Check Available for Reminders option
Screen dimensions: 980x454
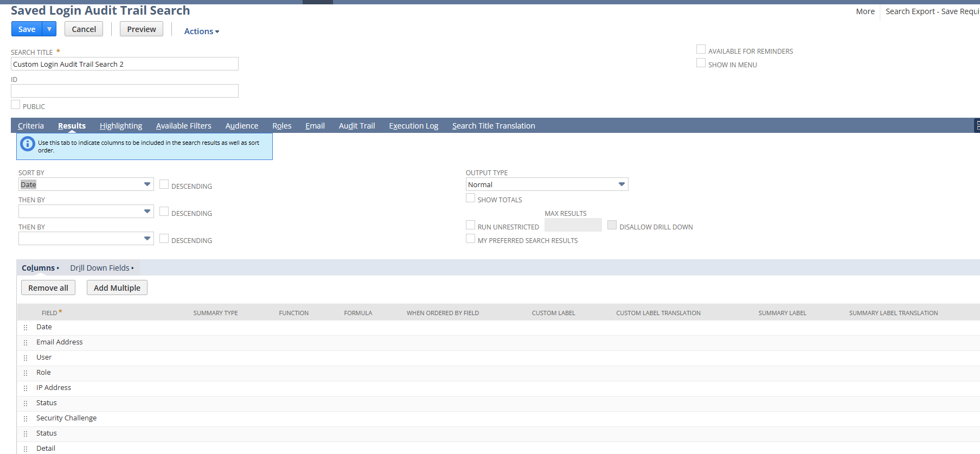click(x=701, y=49)
